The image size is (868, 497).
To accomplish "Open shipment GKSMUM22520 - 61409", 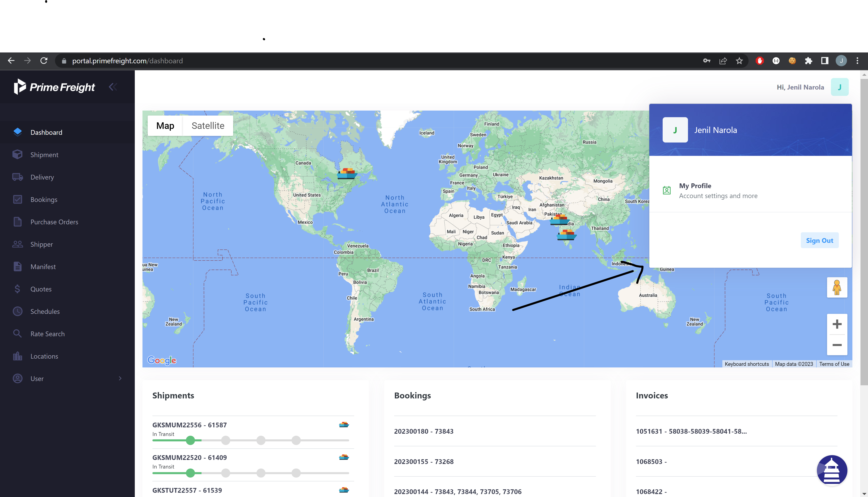I will [190, 457].
